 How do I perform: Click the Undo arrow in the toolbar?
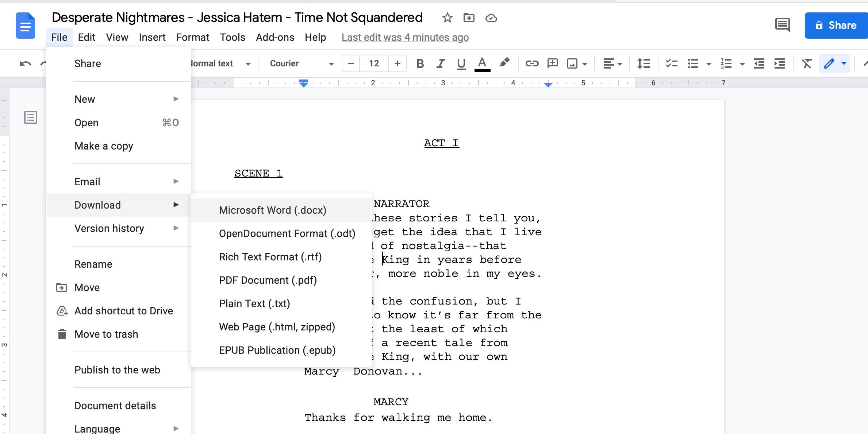pos(25,64)
